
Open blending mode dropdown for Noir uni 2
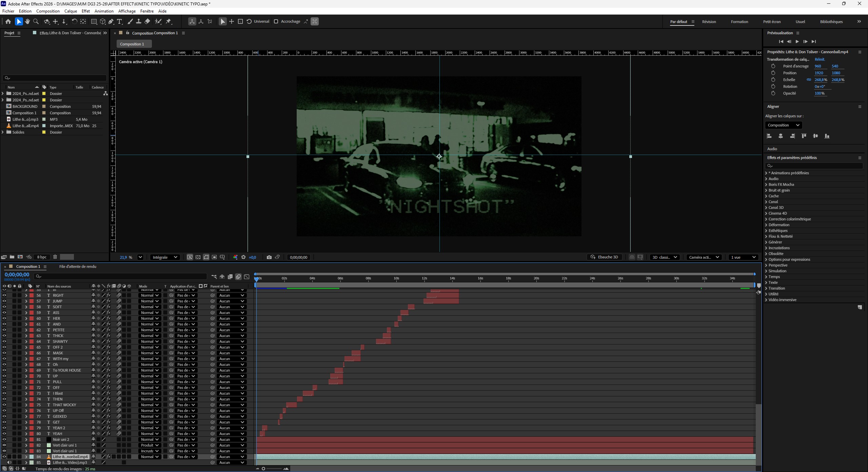pyautogui.click(x=150, y=439)
